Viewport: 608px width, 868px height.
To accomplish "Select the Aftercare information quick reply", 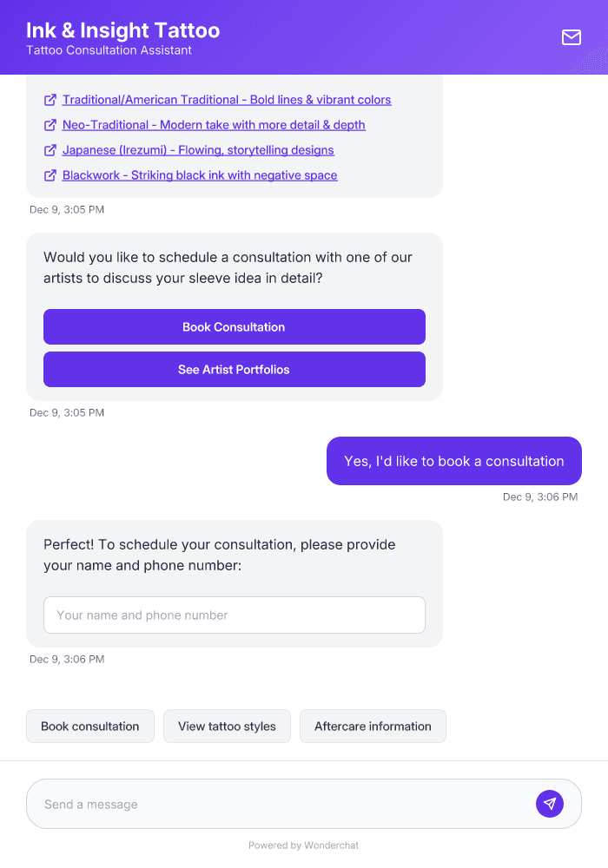I will tap(373, 726).
